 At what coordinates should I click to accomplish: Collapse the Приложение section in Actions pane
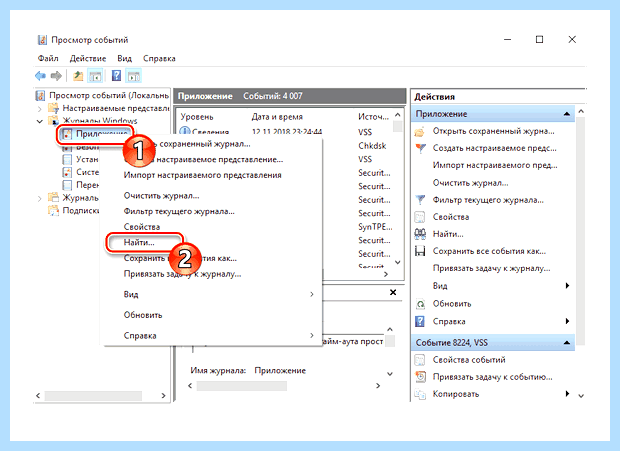tap(567, 114)
